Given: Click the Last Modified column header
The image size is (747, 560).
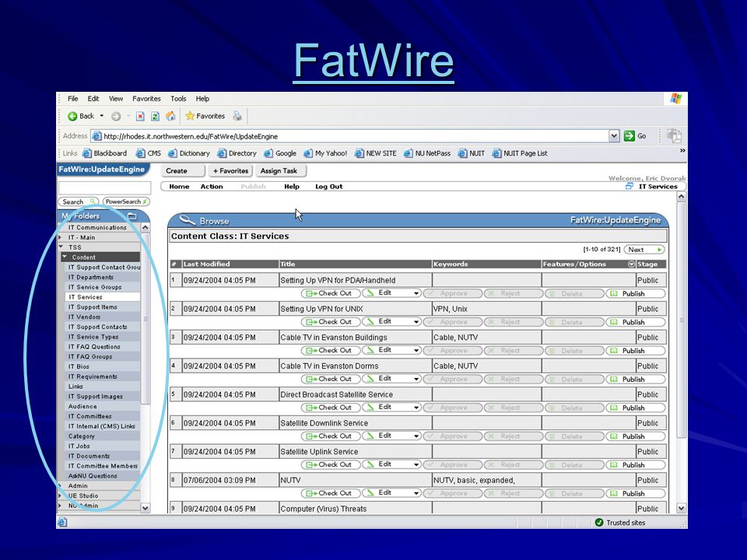Looking at the screenshot, I should point(230,264).
